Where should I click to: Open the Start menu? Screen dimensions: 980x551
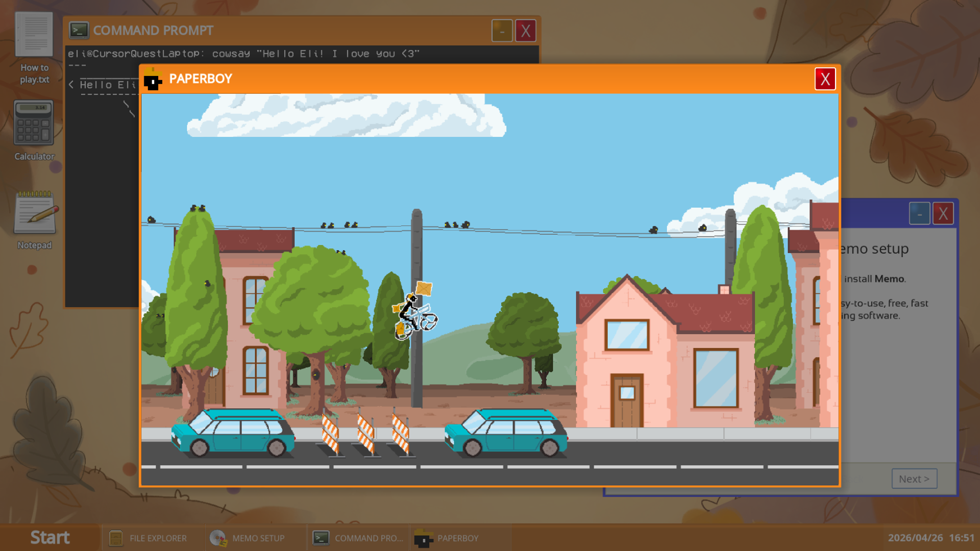[50, 537]
